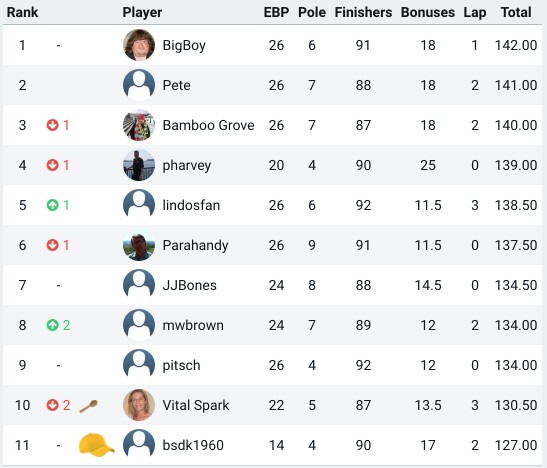Click the red down arrow beside pharvey
This screenshot has height=468, width=547.
click(52, 165)
